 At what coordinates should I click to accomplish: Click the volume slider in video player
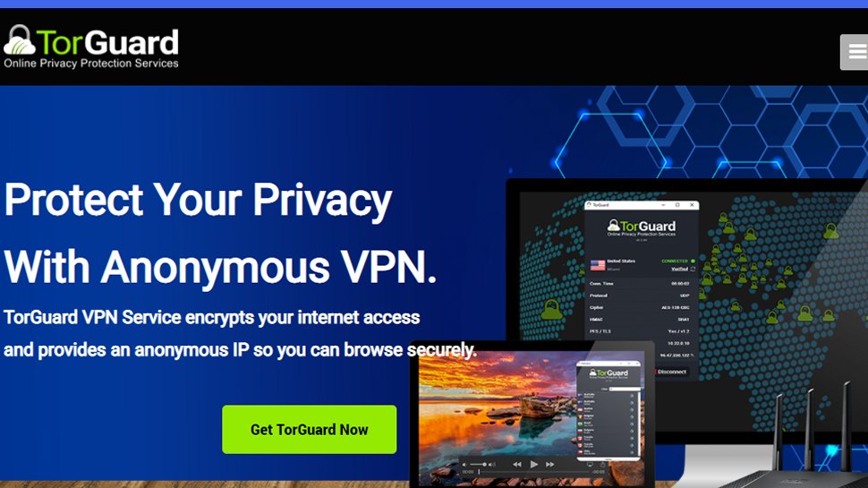tap(478, 464)
